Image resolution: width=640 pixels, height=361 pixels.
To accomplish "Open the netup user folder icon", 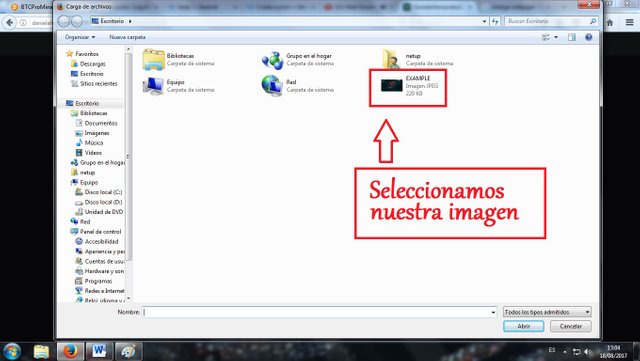I will click(391, 60).
